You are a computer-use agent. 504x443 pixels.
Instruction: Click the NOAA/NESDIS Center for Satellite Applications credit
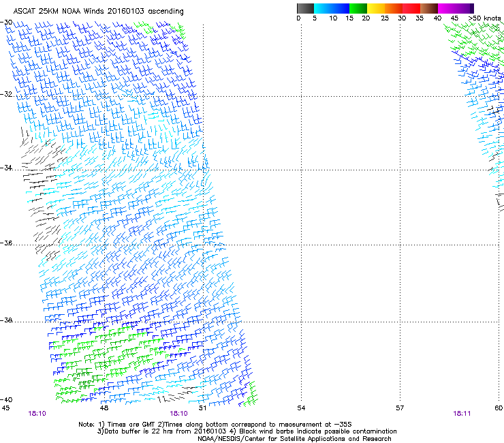pos(294,439)
